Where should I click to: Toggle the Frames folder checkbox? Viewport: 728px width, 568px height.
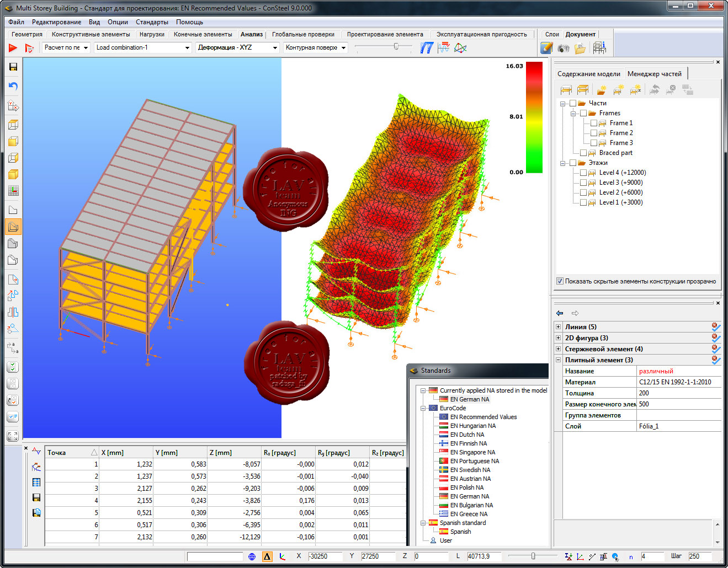(583, 113)
